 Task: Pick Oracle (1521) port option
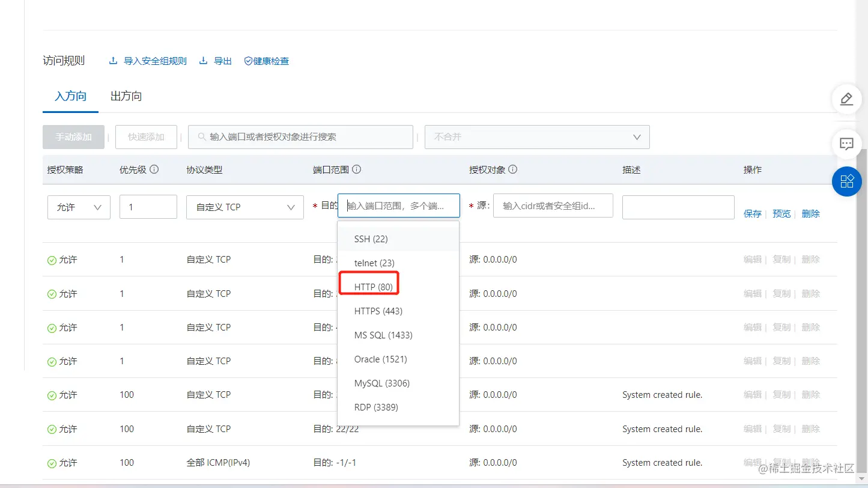[x=398, y=359]
